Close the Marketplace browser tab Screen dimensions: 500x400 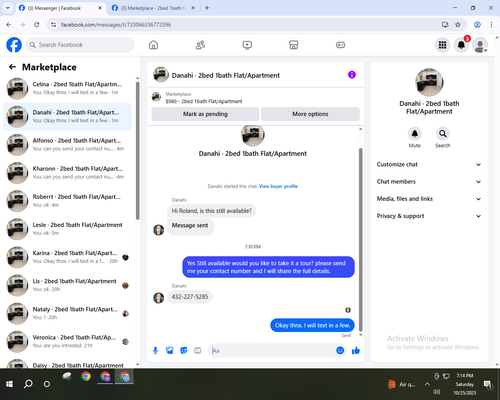coord(193,8)
